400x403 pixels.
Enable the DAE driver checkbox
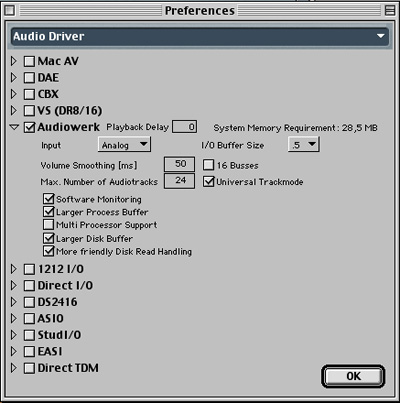(29, 78)
